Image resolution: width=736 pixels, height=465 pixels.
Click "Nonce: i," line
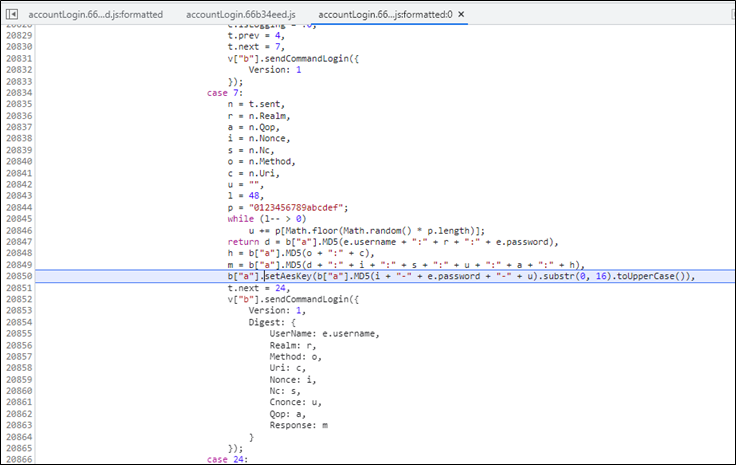tap(293, 380)
